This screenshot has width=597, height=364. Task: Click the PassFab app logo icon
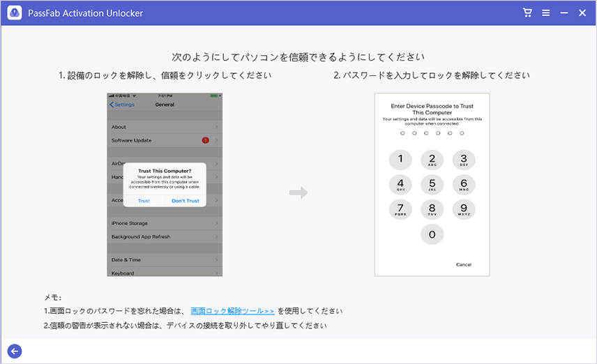tap(15, 13)
